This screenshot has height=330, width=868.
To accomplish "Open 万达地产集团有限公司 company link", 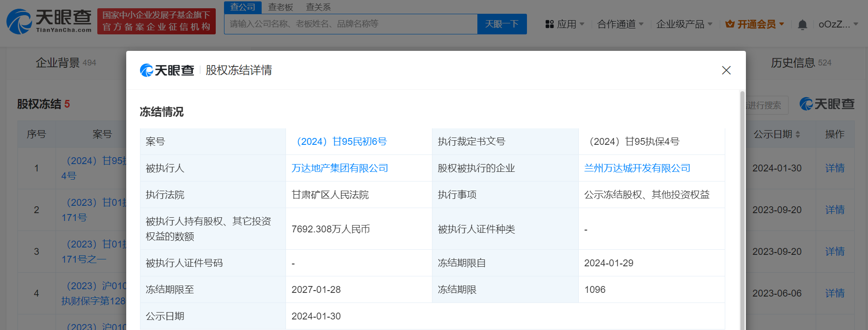I will point(340,168).
